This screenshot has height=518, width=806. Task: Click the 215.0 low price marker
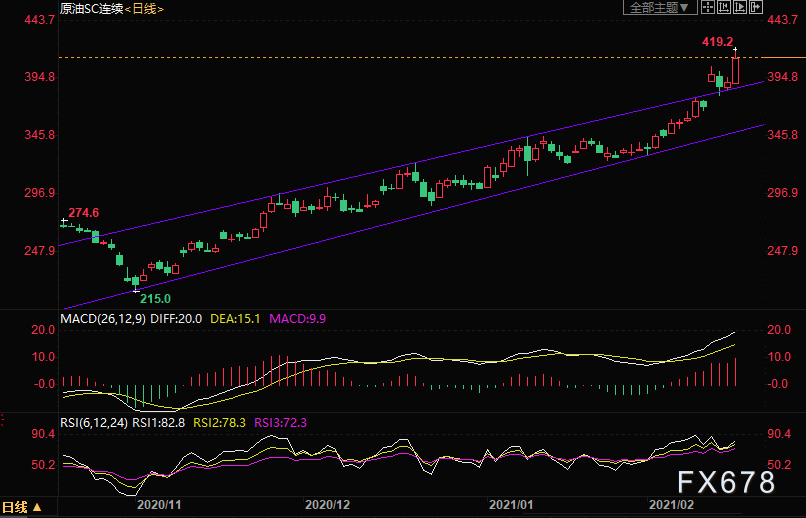(155, 298)
